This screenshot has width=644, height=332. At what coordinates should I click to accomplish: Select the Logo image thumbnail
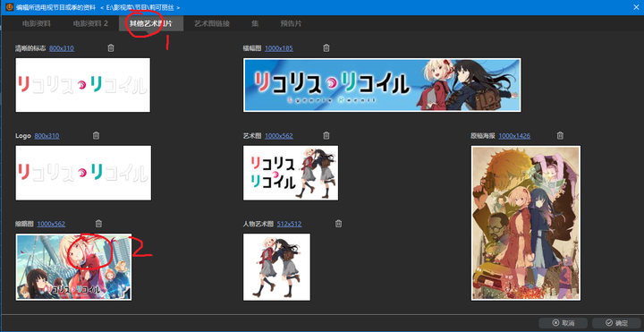83,173
